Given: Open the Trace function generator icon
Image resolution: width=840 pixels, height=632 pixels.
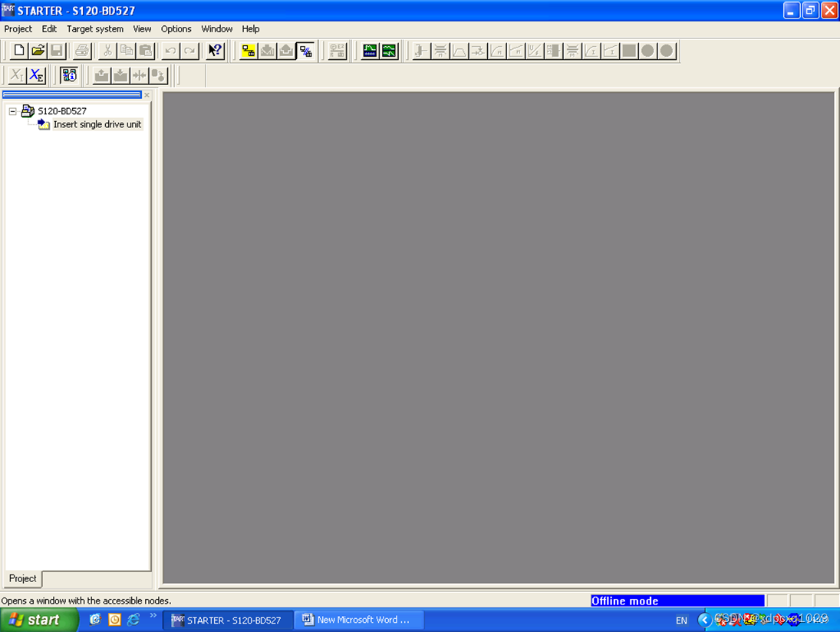Looking at the screenshot, I should coord(370,51).
